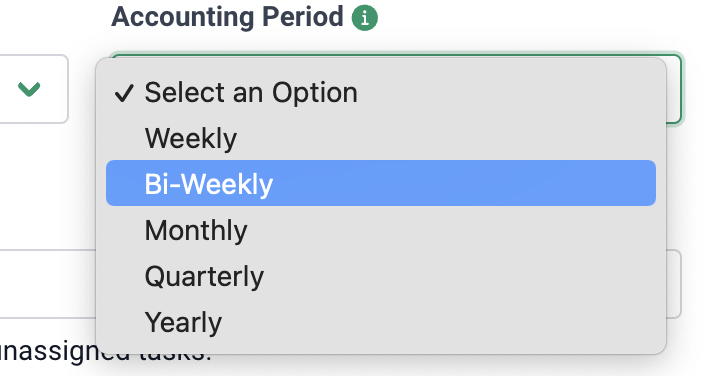Choose Weekly from the period list

(380, 138)
